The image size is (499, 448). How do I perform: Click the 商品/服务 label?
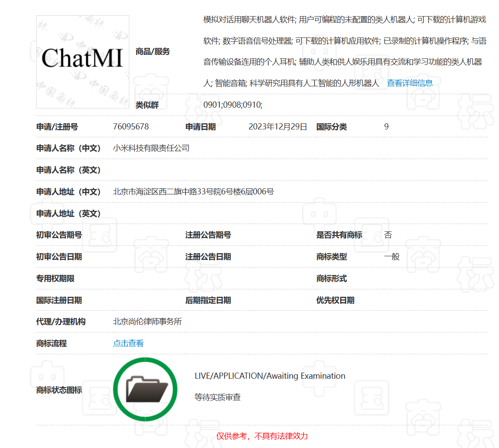153,51
